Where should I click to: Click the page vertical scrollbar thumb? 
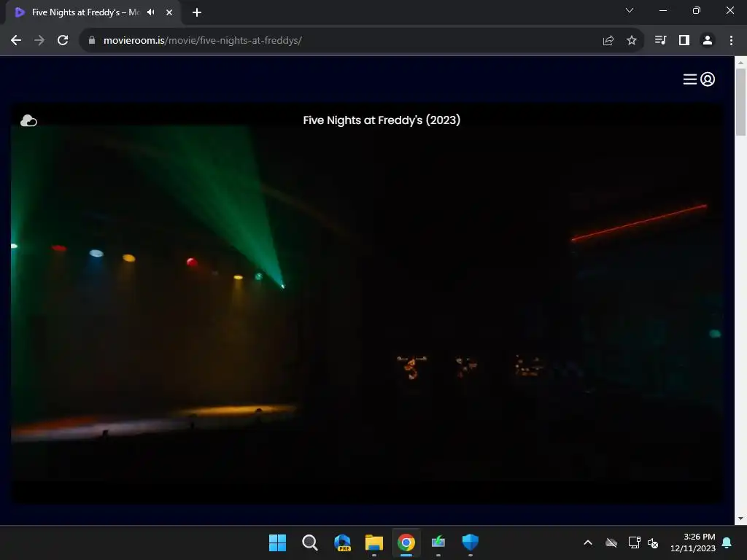point(740,102)
